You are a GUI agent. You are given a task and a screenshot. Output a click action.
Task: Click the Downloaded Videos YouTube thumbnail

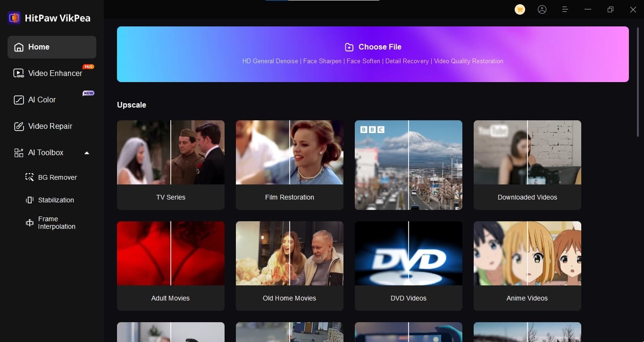click(x=527, y=152)
